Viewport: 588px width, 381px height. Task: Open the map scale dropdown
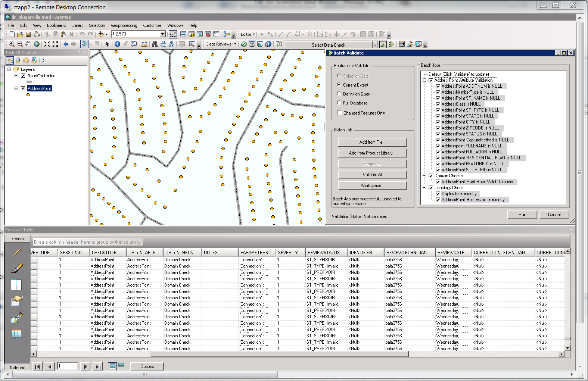pos(163,34)
